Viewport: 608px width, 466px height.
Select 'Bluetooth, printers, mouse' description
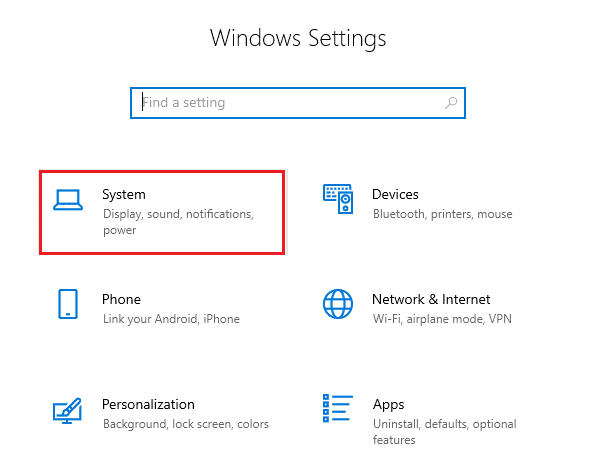(x=442, y=214)
